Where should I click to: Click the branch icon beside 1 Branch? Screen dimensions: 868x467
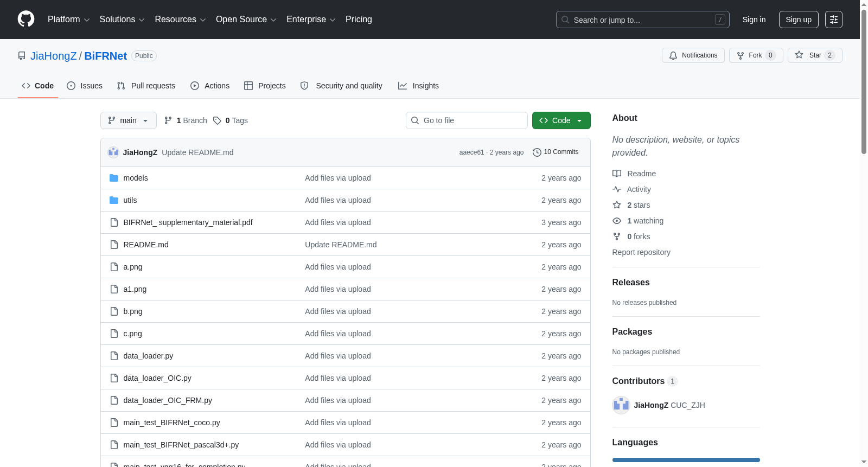click(x=168, y=120)
